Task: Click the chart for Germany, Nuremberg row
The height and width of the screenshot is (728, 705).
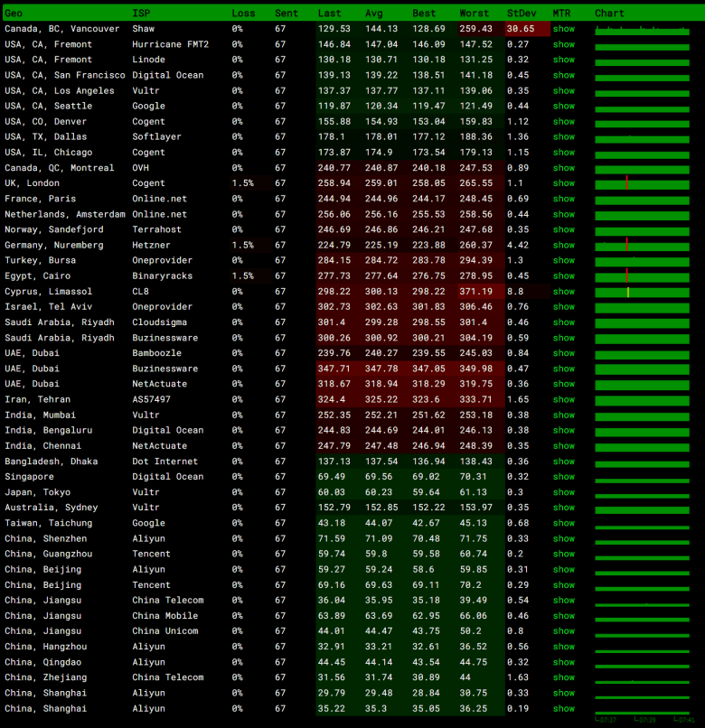Action: click(642, 245)
